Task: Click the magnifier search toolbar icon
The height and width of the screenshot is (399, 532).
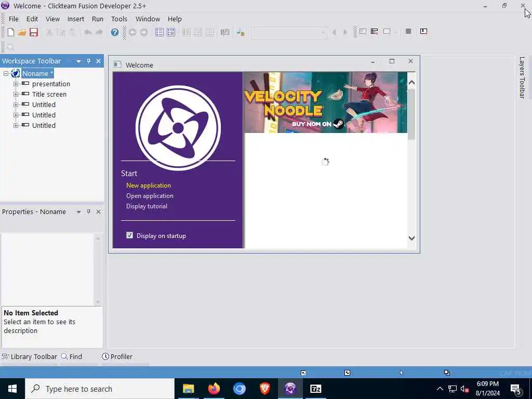Action: coord(10,47)
